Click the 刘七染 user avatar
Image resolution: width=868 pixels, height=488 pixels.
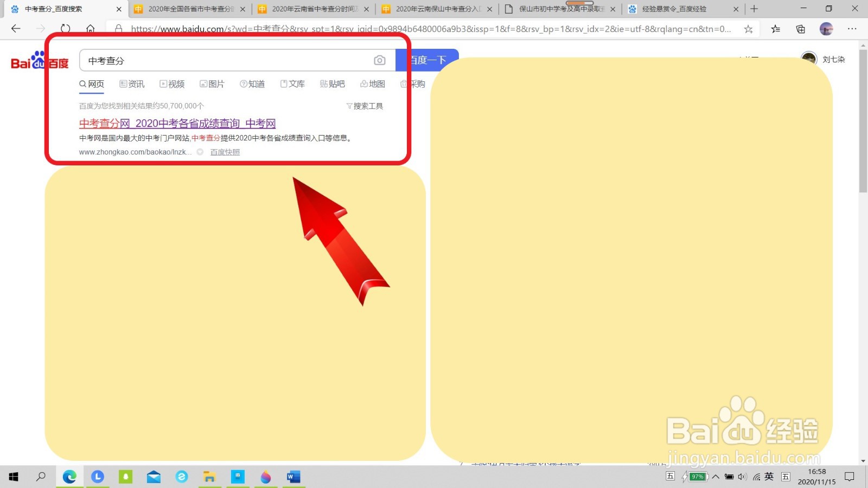(809, 58)
